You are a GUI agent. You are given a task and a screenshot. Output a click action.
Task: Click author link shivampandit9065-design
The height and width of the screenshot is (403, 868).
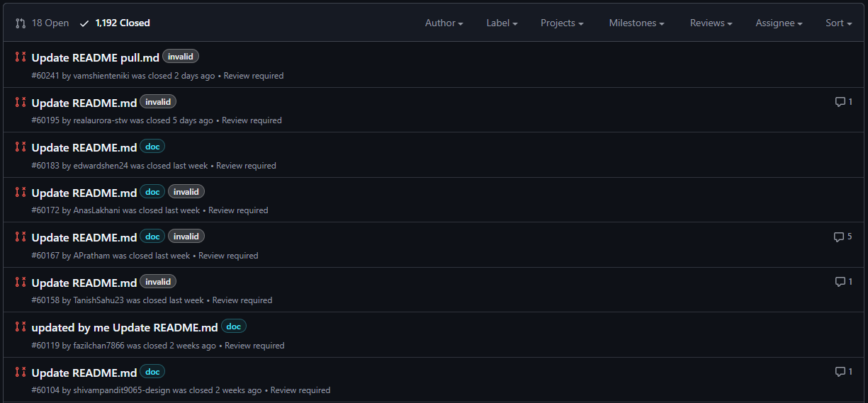click(121, 390)
